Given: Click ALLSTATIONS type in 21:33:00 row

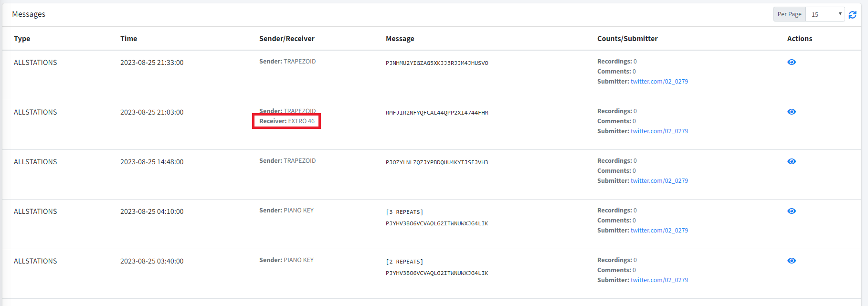Looking at the screenshot, I should pos(35,63).
